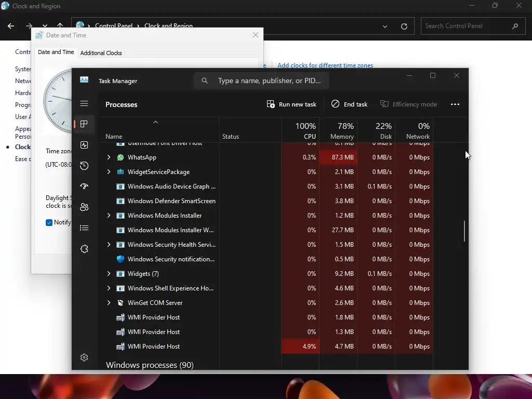The image size is (532, 399).
Task: Open Task Manager hamburger navigation menu
Action: [x=84, y=103]
